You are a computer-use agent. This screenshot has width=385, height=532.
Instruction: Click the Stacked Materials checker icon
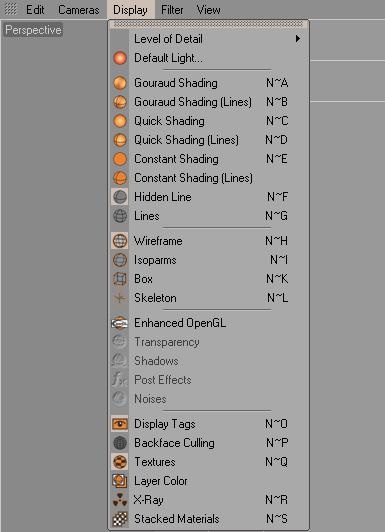pyautogui.click(x=120, y=519)
